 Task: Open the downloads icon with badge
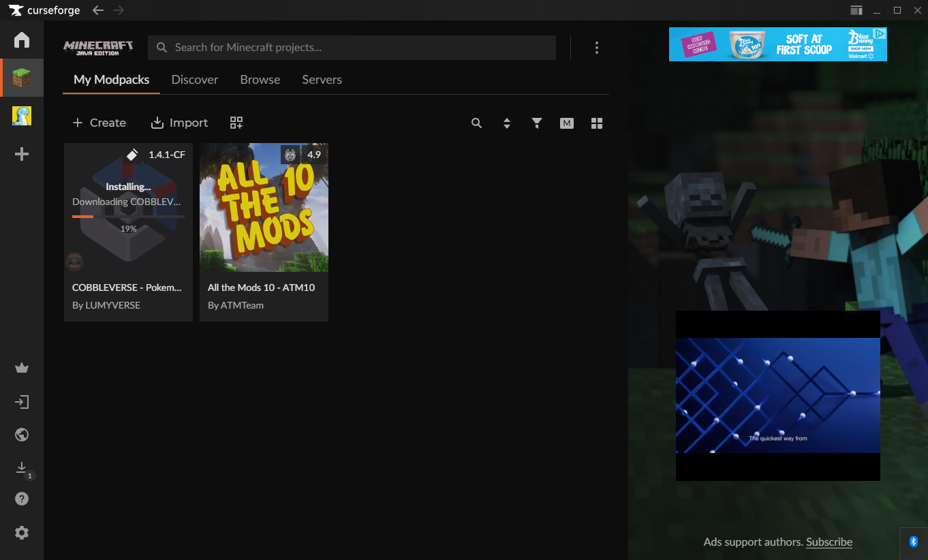point(22,468)
